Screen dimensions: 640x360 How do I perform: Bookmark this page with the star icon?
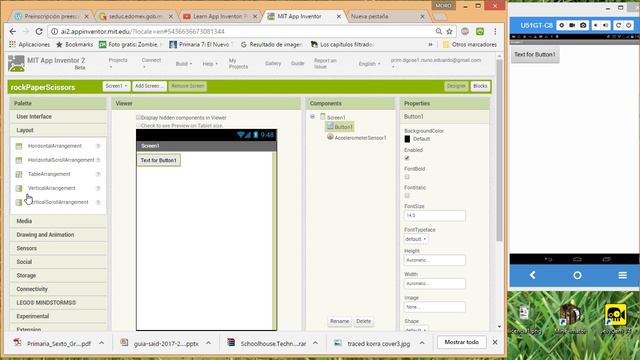coord(449,31)
